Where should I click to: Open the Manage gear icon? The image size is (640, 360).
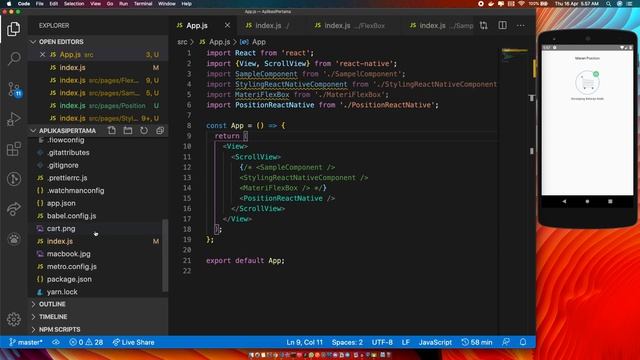click(13, 319)
